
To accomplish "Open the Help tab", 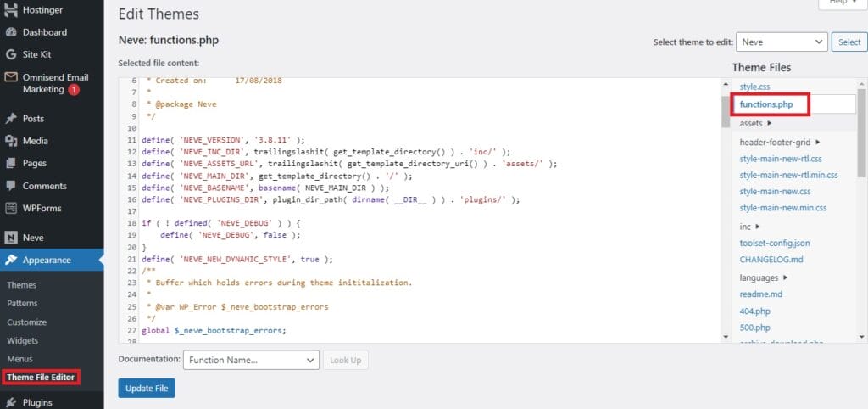I will [x=843, y=3].
